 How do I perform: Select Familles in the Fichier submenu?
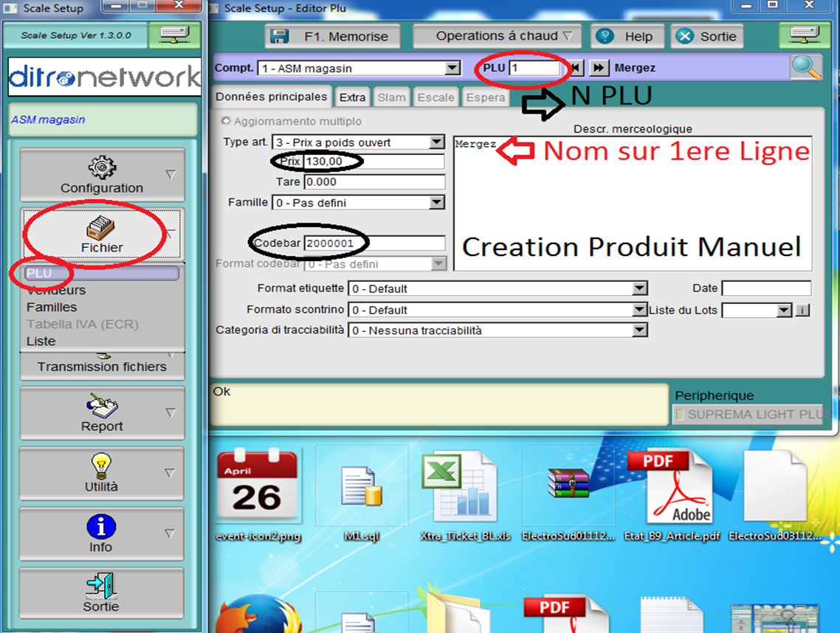point(52,307)
